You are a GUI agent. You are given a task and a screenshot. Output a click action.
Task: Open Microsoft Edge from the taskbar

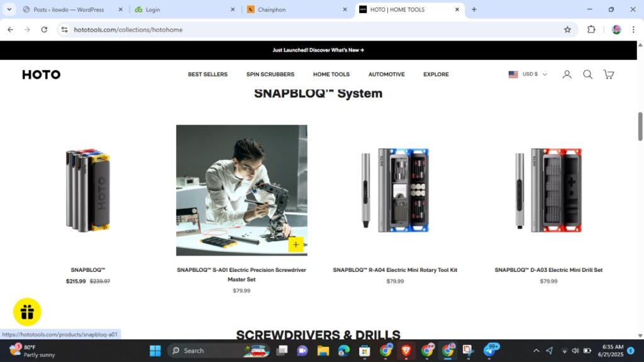[x=344, y=351]
